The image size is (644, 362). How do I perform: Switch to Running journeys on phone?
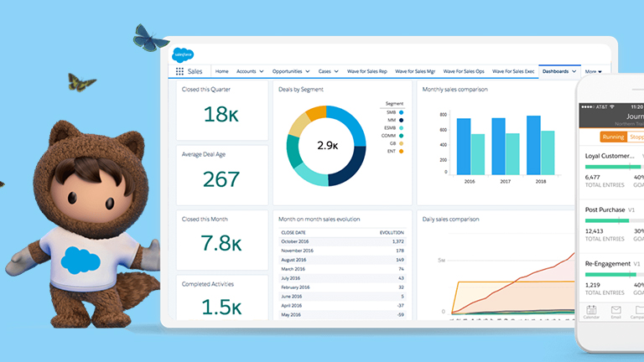pyautogui.click(x=613, y=136)
